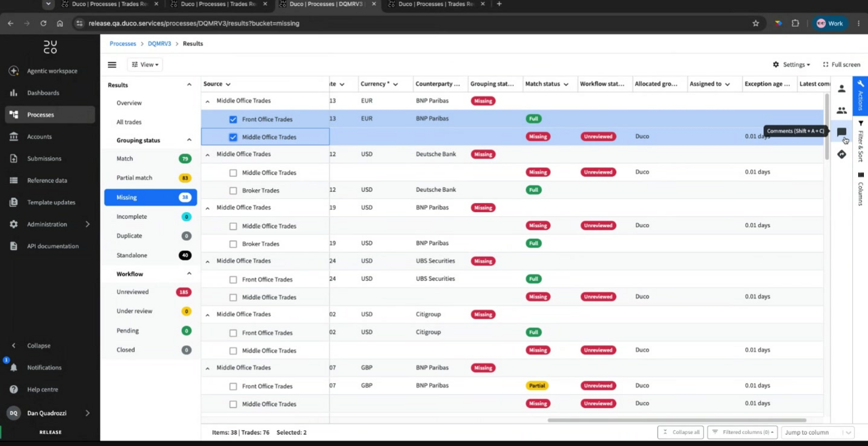The height and width of the screenshot is (446, 868).
Task: Check Middle Office Trades under Deutsche Bank group
Action: (233, 173)
